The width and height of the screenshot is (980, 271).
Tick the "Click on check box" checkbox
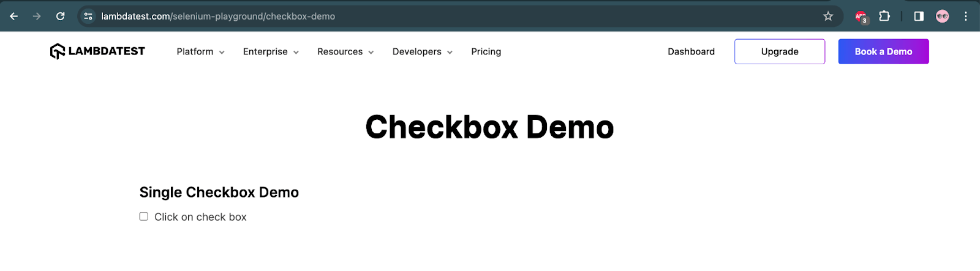coord(144,217)
